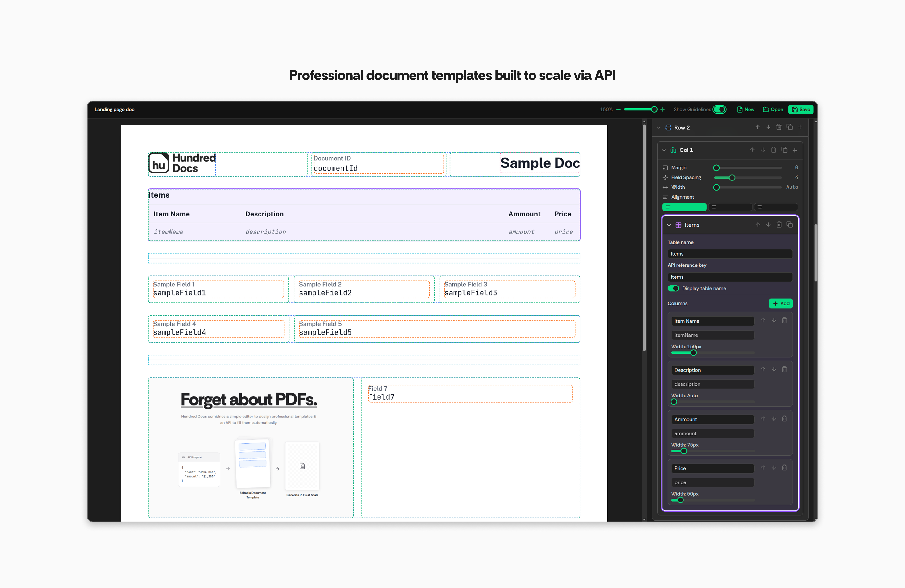905x588 pixels.
Task: Collapse the Row 2 section
Action: 658,127
